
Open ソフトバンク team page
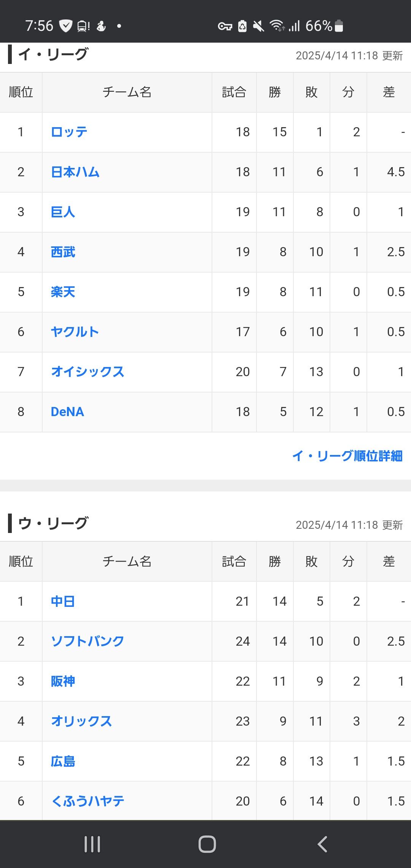(x=88, y=641)
